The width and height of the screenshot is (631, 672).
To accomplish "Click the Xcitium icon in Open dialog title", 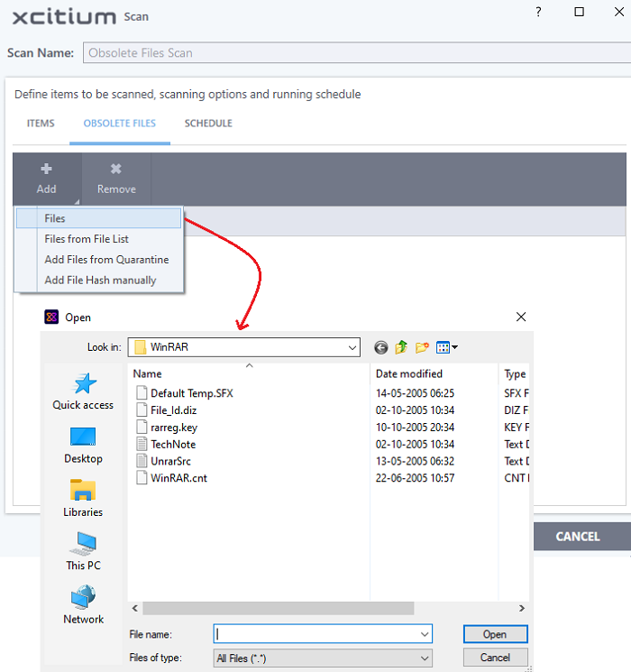I will 51,318.
